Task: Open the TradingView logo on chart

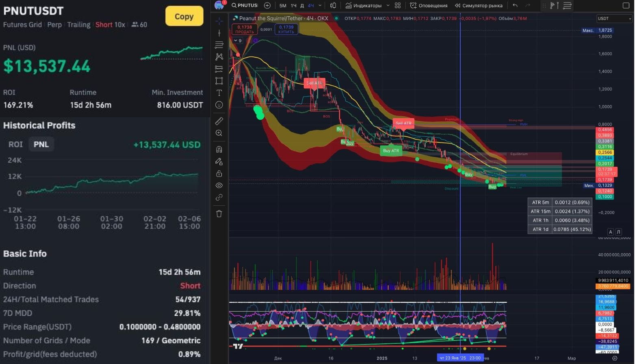Action: 238,346
